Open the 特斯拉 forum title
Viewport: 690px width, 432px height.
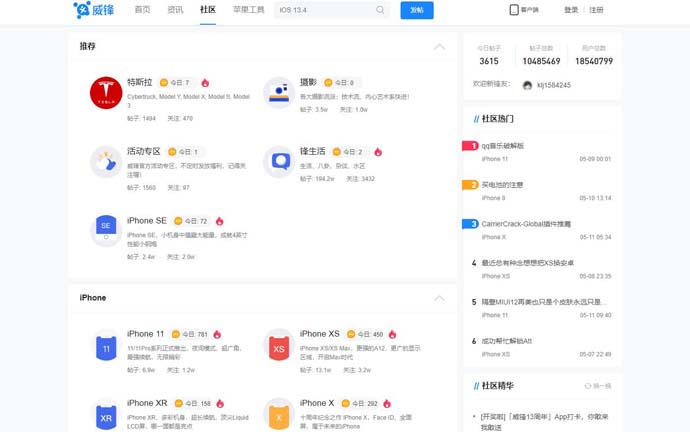click(139, 82)
